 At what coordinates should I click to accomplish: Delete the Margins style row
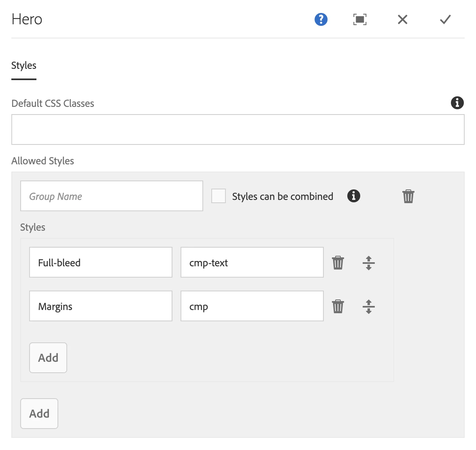click(338, 306)
